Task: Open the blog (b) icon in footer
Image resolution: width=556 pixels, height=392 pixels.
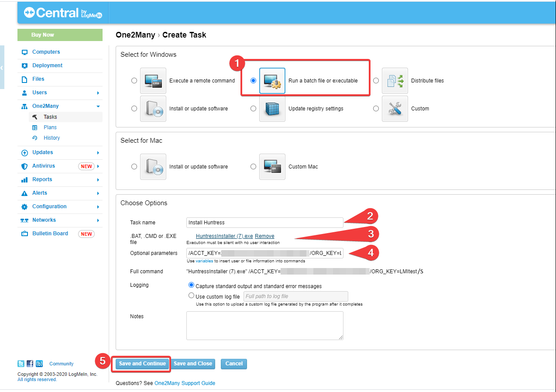Action: (39, 364)
